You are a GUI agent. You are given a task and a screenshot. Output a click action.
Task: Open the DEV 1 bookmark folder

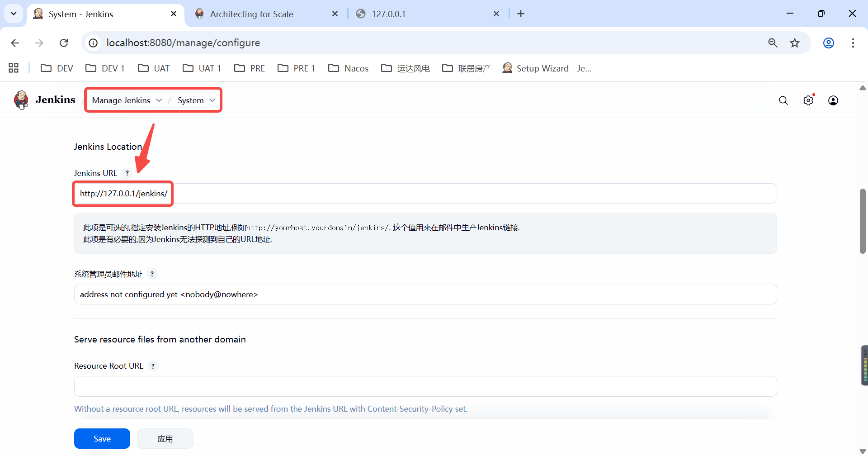coord(105,68)
